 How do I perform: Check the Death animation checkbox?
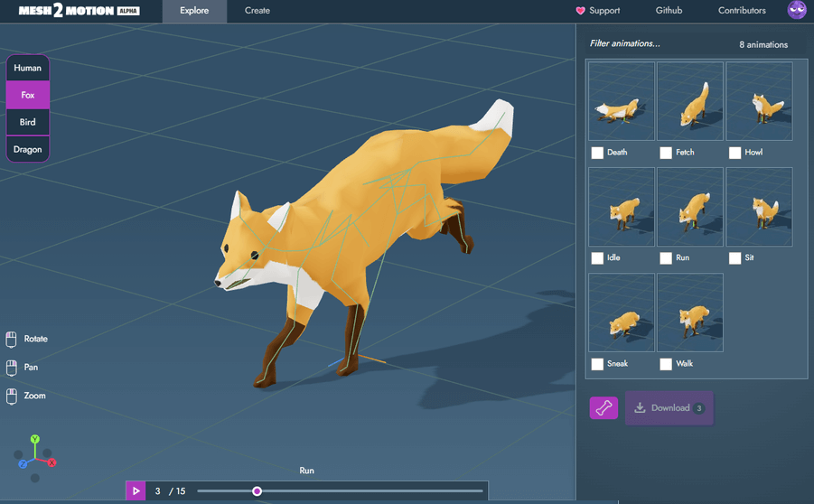pos(597,153)
